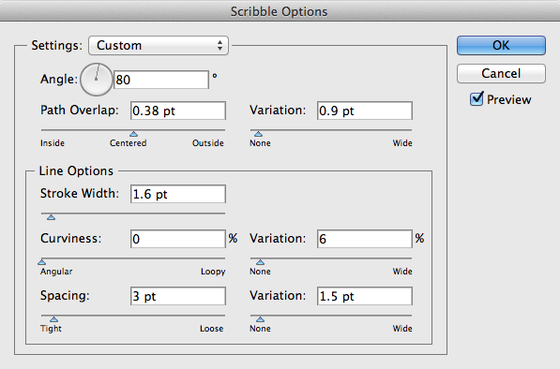Click the Angle dial control
The image size is (560, 369).
[96, 80]
